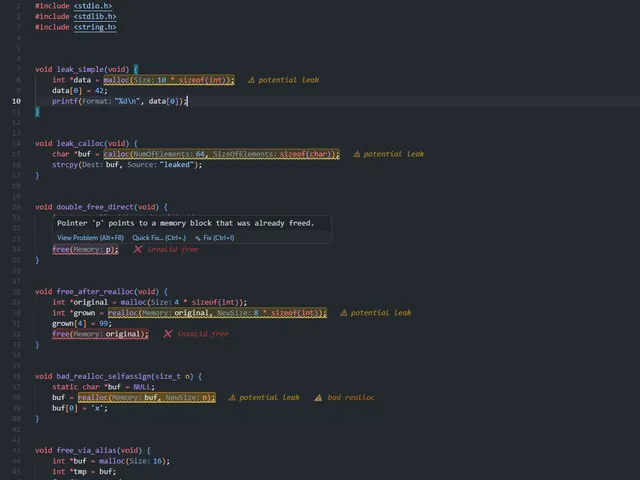Image resolution: width=640 pixels, height=480 pixels.
Task: Click the data[0] = 42; statement
Action: (80, 91)
